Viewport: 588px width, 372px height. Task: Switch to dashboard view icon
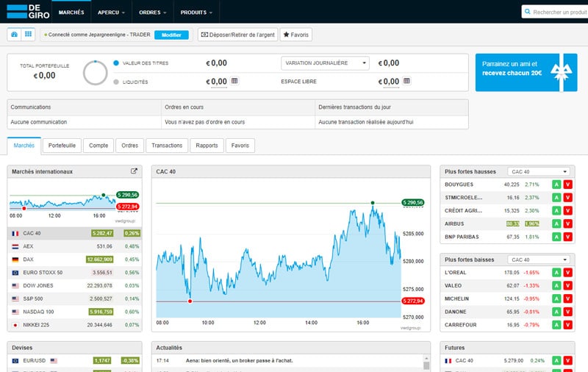click(x=14, y=35)
